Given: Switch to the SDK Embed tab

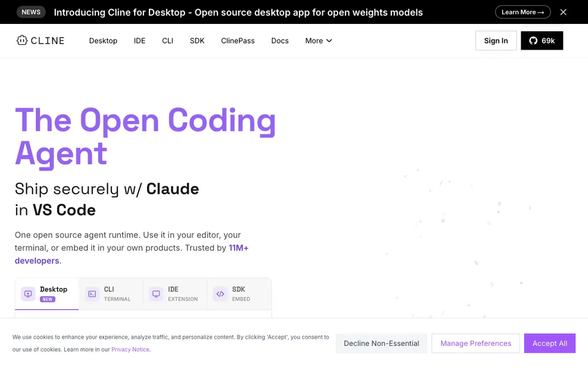Looking at the screenshot, I should click(239, 294).
